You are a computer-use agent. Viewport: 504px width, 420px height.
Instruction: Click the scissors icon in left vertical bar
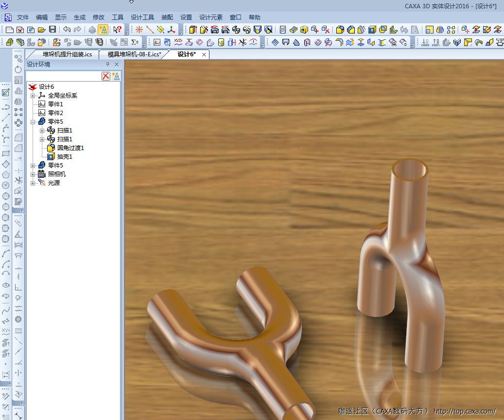[18, 180]
